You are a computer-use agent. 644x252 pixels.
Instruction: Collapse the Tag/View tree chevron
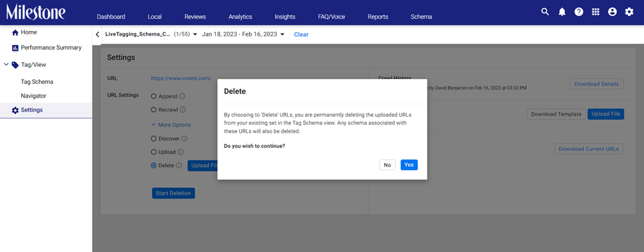pos(6,65)
